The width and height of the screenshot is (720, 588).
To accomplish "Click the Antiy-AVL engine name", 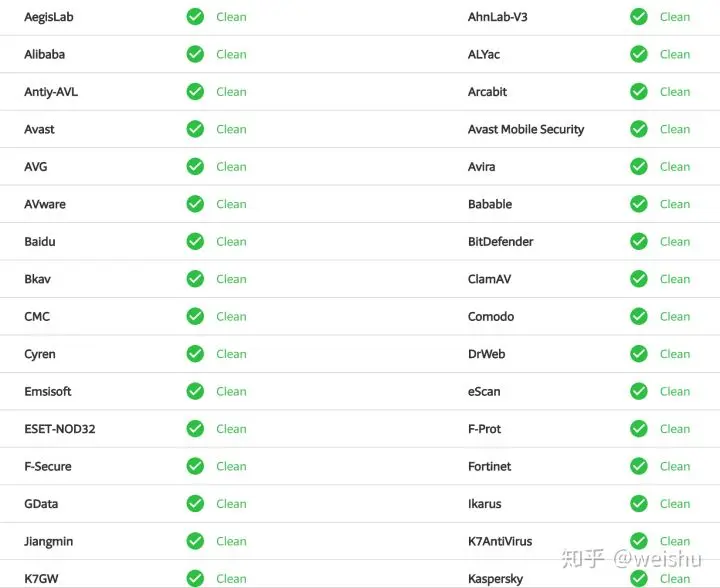I will (51, 92).
